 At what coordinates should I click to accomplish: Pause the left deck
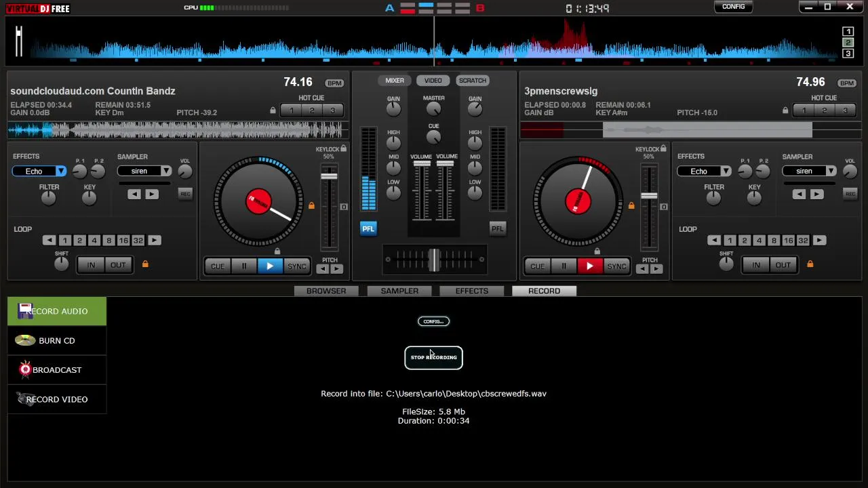[243, 266]
